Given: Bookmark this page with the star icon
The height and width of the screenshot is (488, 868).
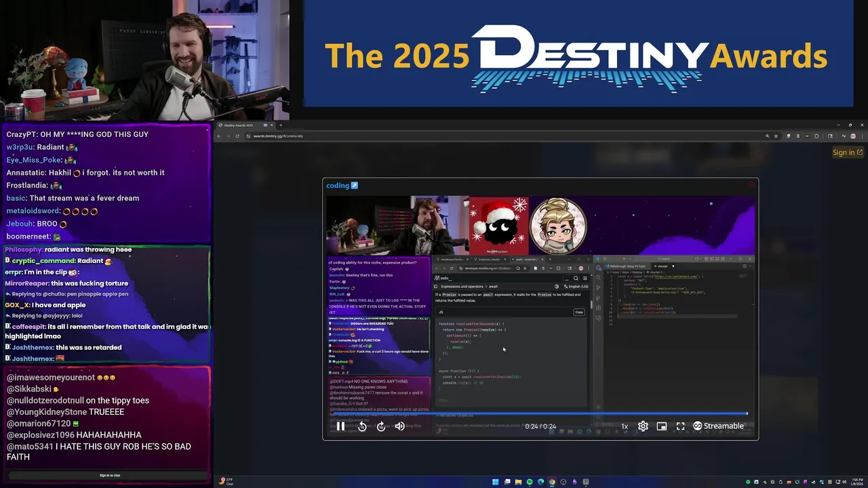Looking at the screenshot, I should click(x=776, y=136).
